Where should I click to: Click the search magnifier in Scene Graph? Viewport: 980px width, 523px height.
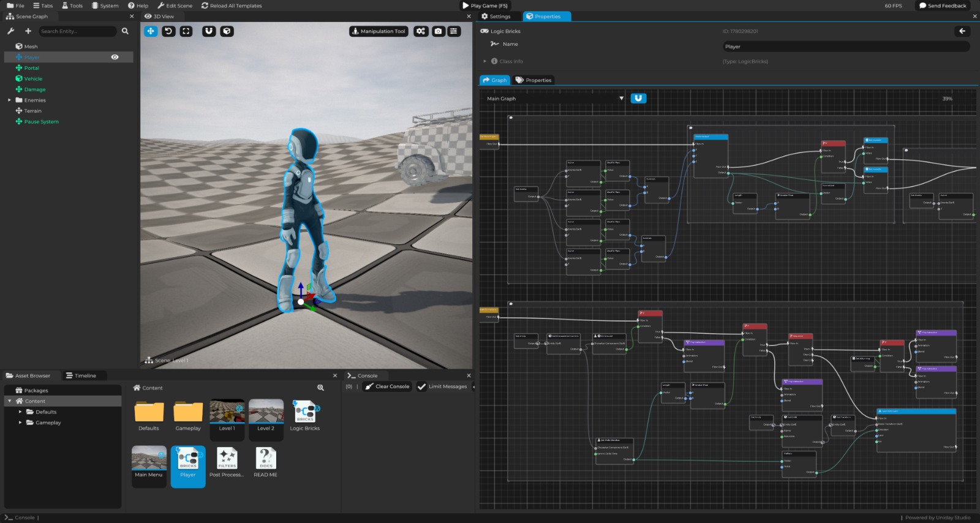[x=125, y=31]
